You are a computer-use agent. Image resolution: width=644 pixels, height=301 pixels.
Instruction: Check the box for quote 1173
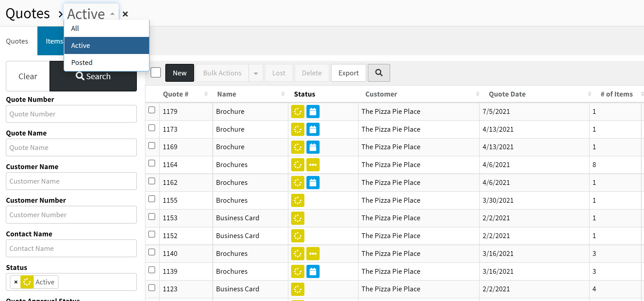pos(152,128)
